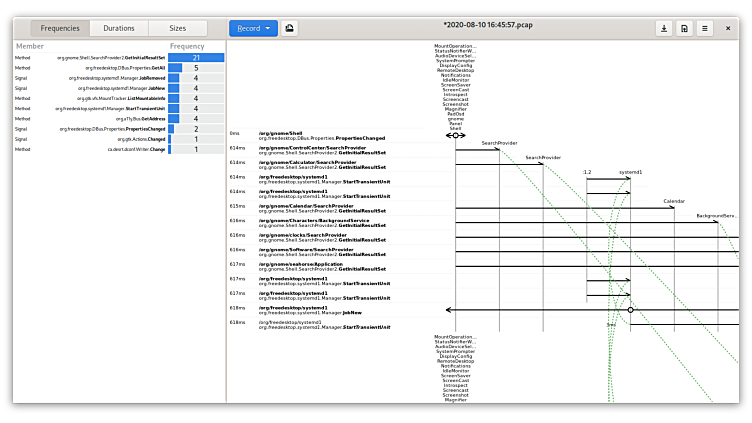This screenshot has height=423, width=752.
Task: Expand the Record dropdown arrow
Action: 269,28
